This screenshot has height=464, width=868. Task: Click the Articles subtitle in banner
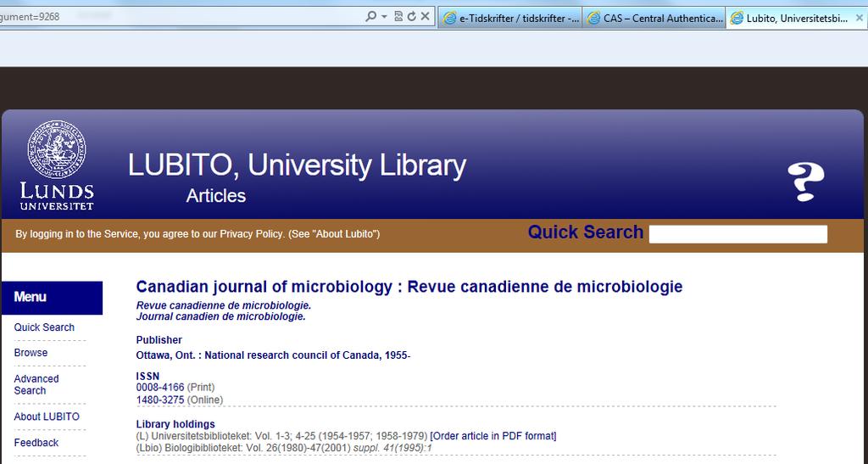pos(216,195)
